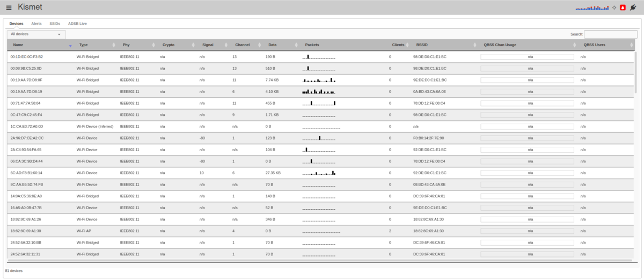Switch to the Alerts tab
644x279 pixels.
tap(36, 24)
